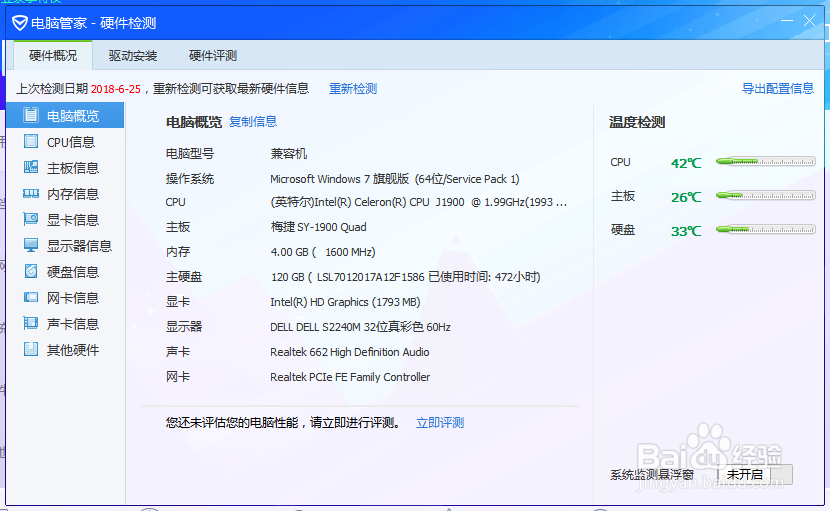This screenshot has width=830, height=511.
Task: Click the Microsoft Windows 7 旗舰版 text
Action: tap(395, 179)
